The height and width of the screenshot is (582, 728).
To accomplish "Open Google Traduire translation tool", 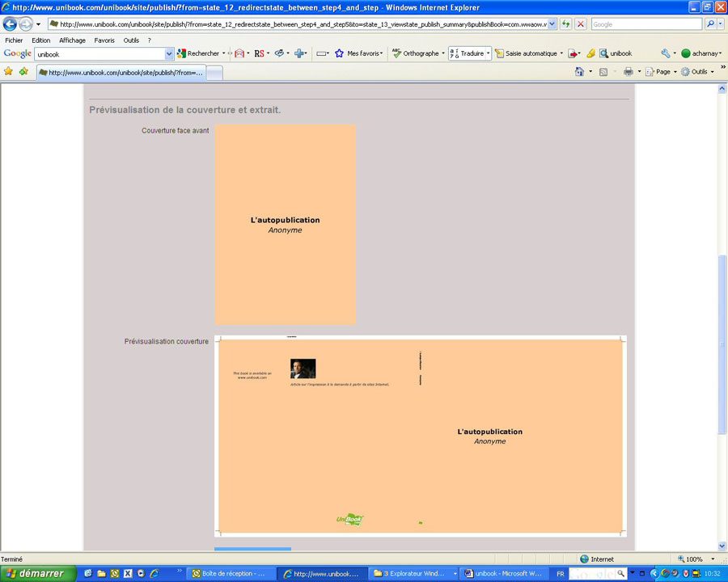I will pyautogui.click(x=468, y=53).
